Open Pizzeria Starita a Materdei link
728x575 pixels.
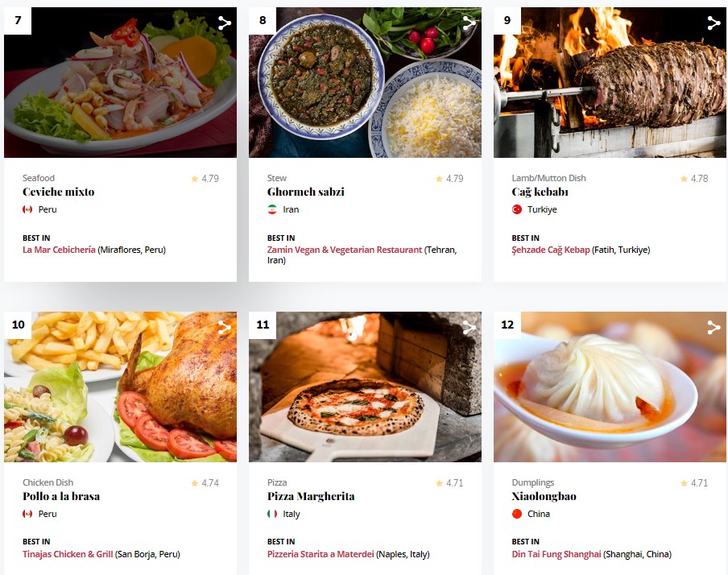(x=321, y=554)
